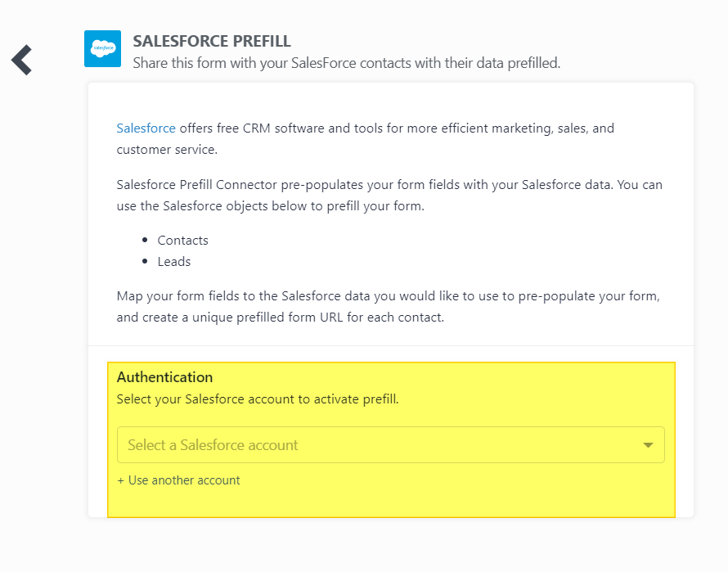This screenshot has width=728, height=572.
Task: Click the customer service text line
Action: [x=167, y=150]
